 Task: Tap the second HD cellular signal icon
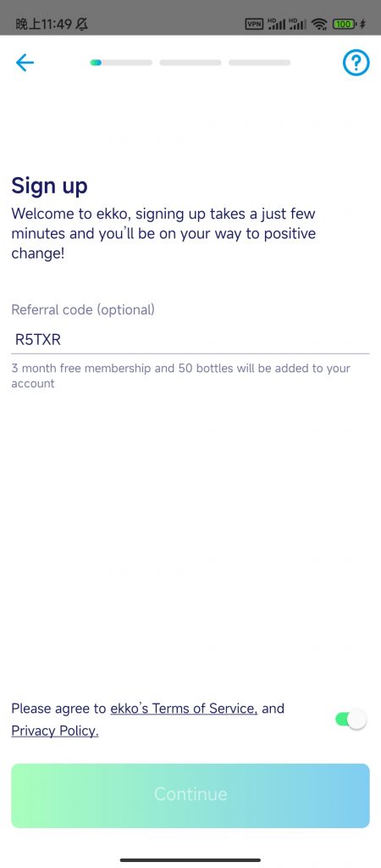(x=297, y=24)
